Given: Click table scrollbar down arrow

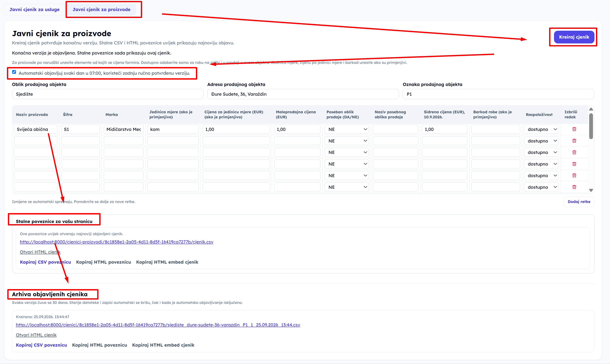Looking at the screenshot, I should pos(591,190).
